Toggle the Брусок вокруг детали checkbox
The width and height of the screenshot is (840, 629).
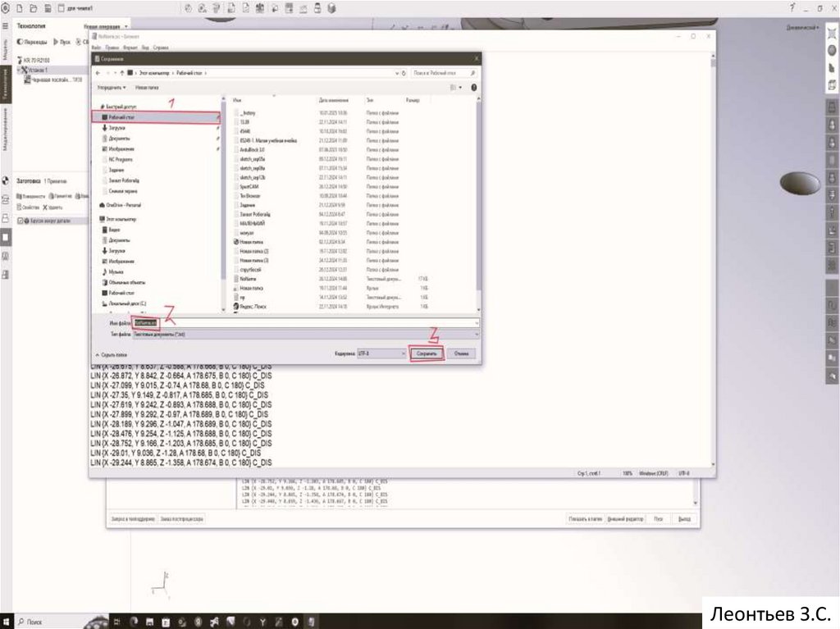[21, 221]
